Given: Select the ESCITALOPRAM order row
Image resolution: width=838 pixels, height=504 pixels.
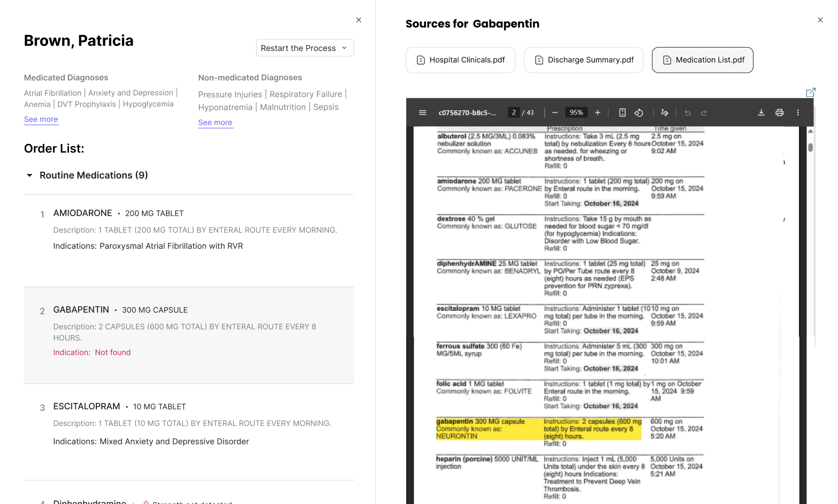Looking at the screenshot, I should (x=189, y=432).
